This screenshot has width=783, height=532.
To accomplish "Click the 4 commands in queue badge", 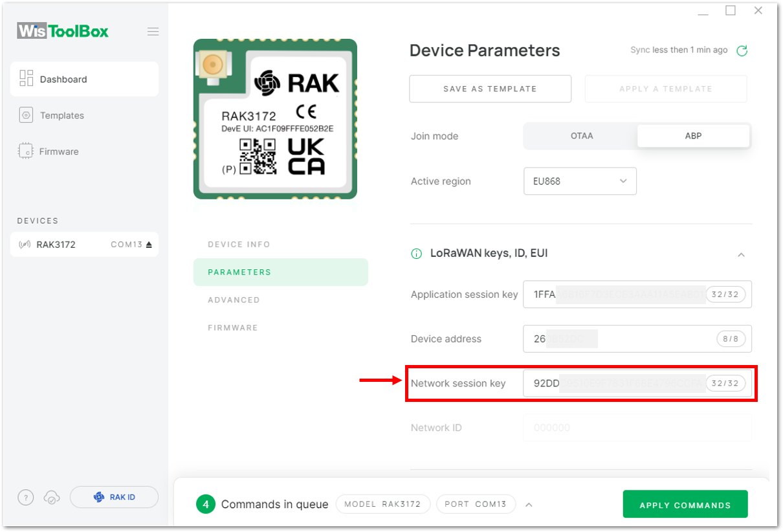I will [206, 504].
